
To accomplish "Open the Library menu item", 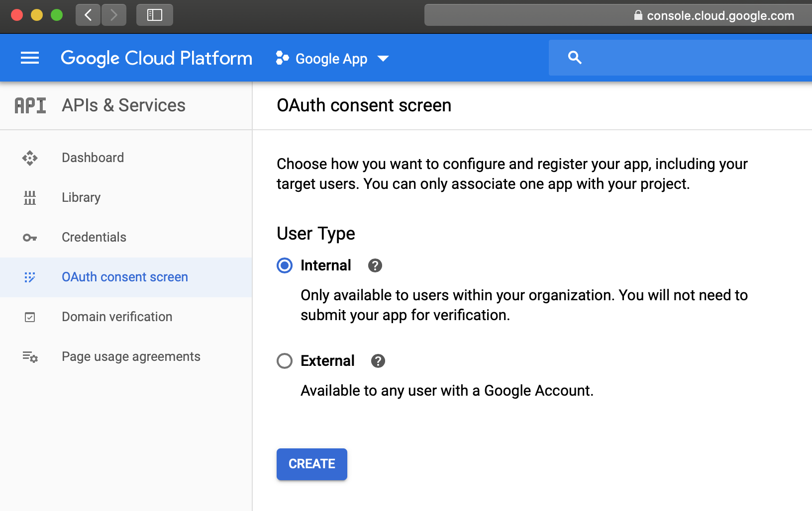I will (x=126, y=198).
